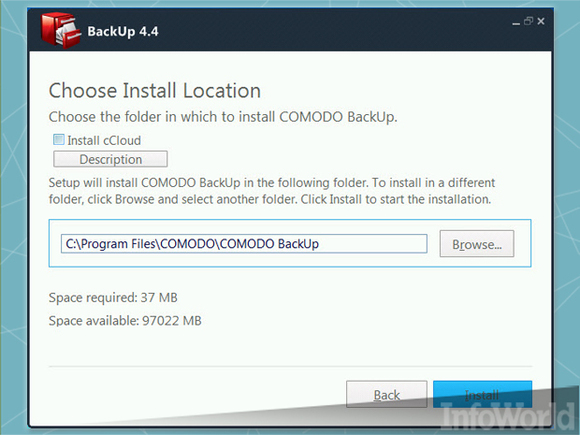Browse for a different install folder
The height and width of the screenshot is (435, 580).
(x=477, y=244)
